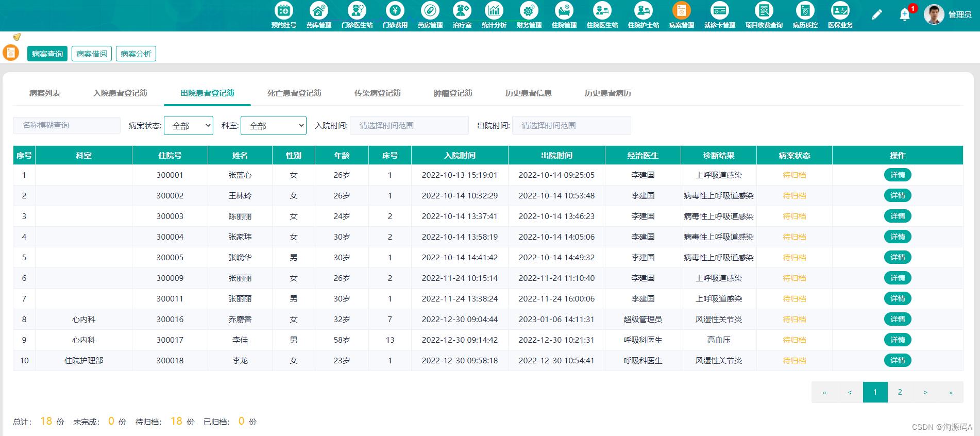Switch to the 死亡患者登记簿 tab

pyautogui.click(x=294, y=93)
